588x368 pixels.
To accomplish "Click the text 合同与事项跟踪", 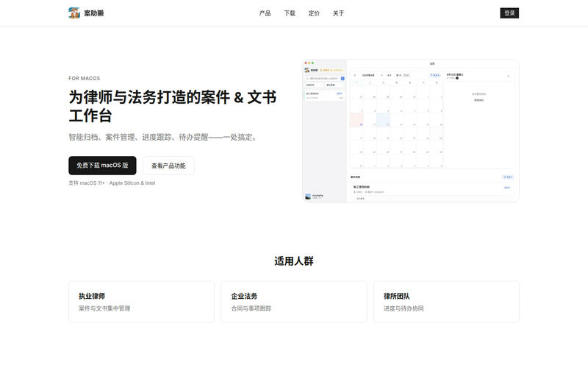I will (251, 308).
